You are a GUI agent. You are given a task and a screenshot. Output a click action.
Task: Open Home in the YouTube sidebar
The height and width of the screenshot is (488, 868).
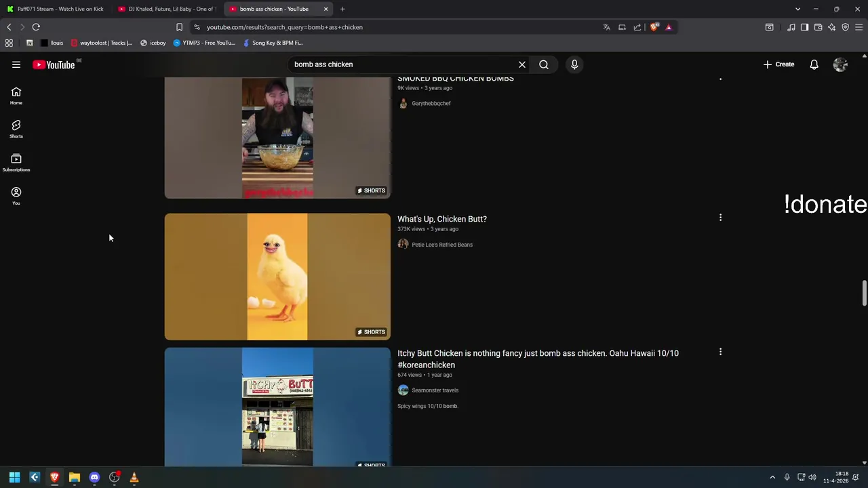point(16,96)
